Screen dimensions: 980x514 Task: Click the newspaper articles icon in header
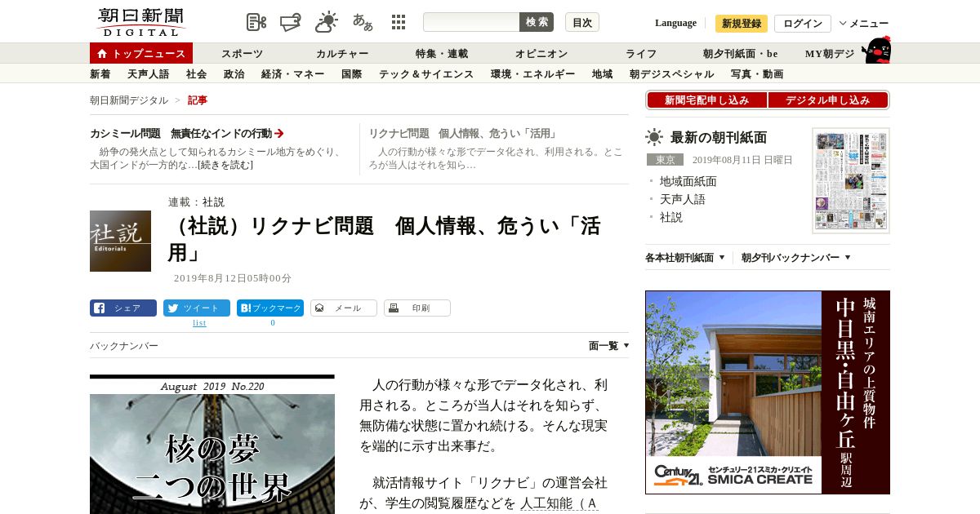[256, 22]
